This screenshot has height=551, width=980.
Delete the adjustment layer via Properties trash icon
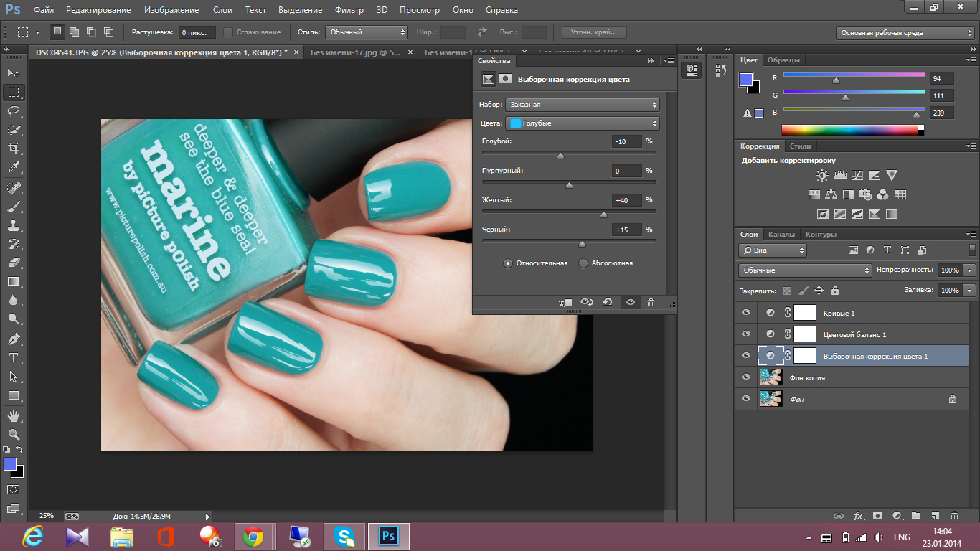pyautogui.click(x=651, y=303)
